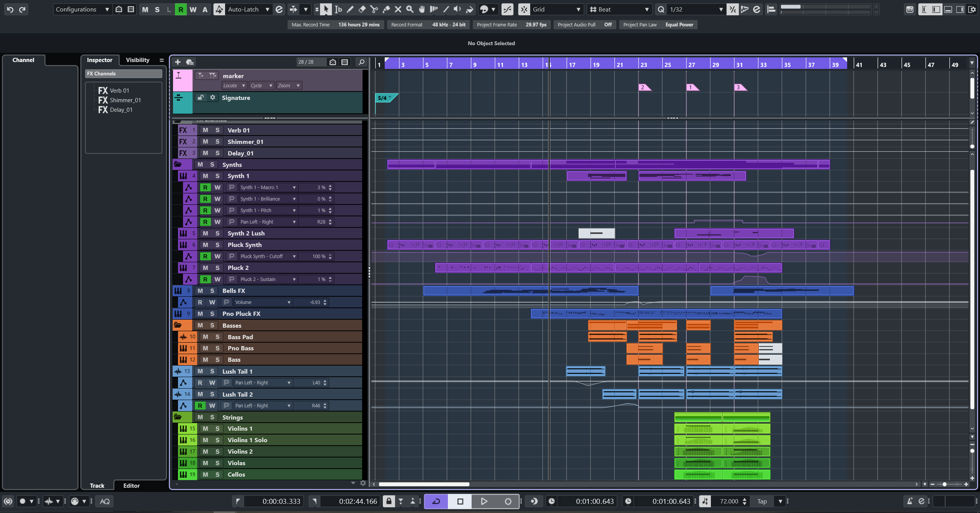980x513 pixels.
Task: Select the Draw pencil tool
Action: click(x=350, y=9)
